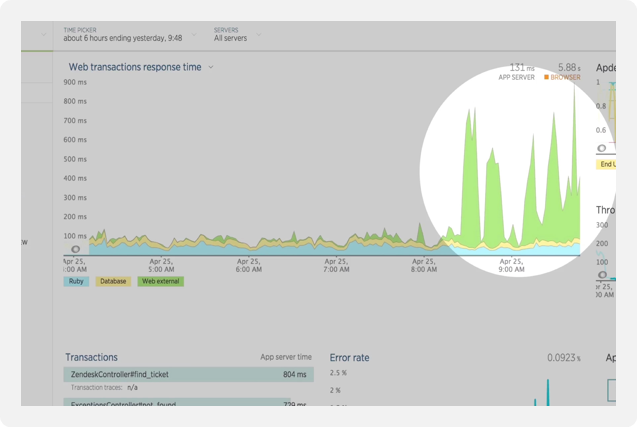Click the help icon at response chart origin
Screen dimensions: 637x427
75,249
